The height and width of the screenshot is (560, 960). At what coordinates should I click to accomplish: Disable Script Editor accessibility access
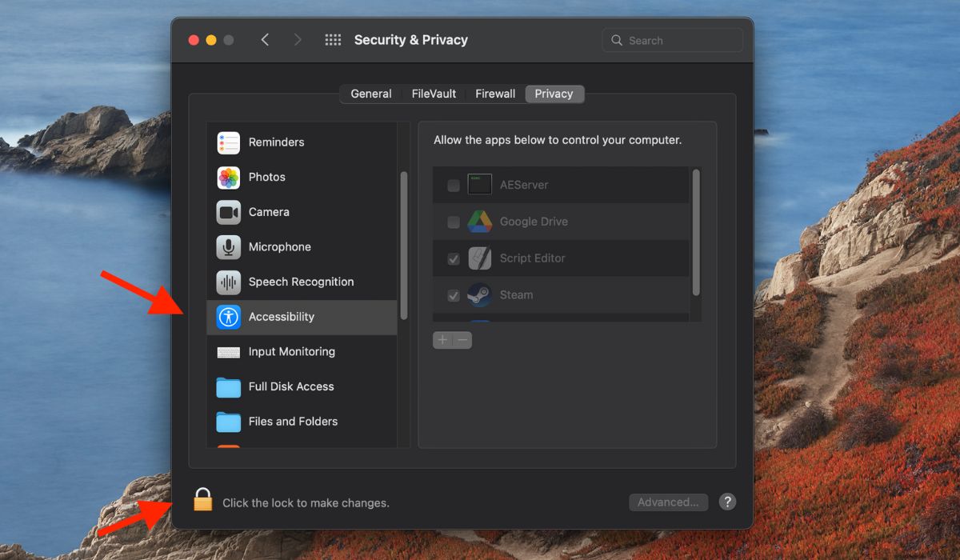point(453,258)
